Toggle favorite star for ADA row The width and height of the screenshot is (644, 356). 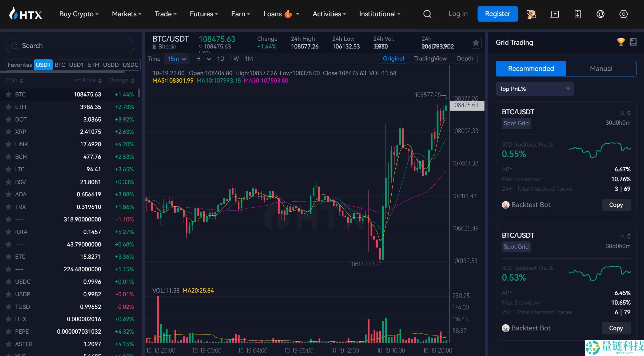coord(9,194)
